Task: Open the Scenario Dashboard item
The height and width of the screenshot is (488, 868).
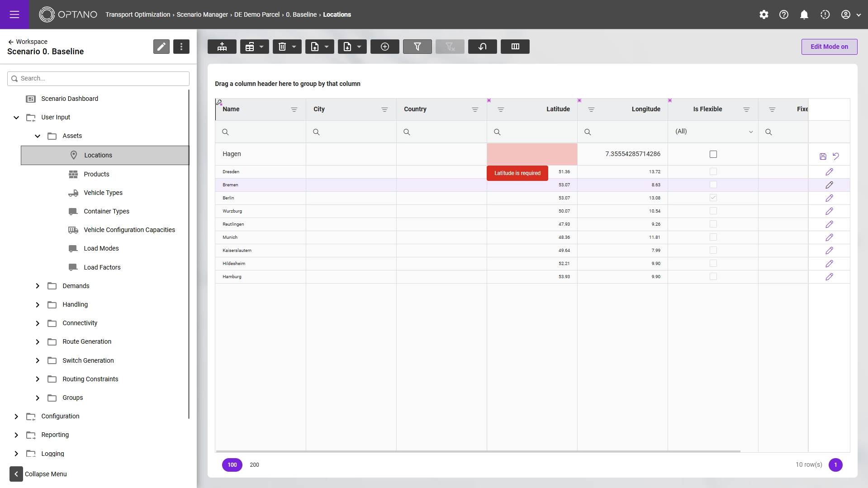Action: point(70,99)
